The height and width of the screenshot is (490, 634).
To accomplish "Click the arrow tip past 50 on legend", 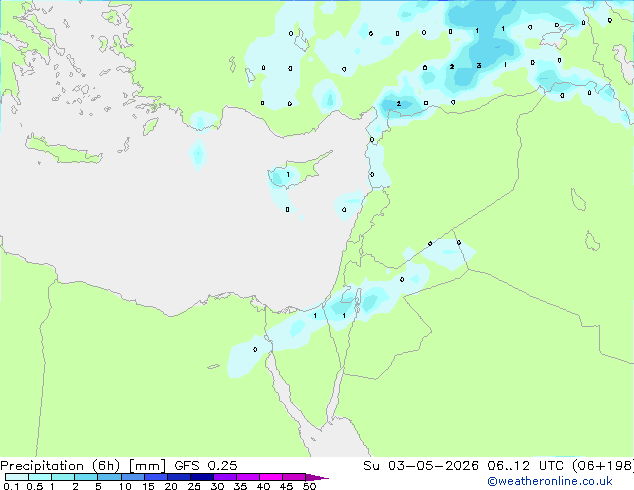I will (317, 477).
